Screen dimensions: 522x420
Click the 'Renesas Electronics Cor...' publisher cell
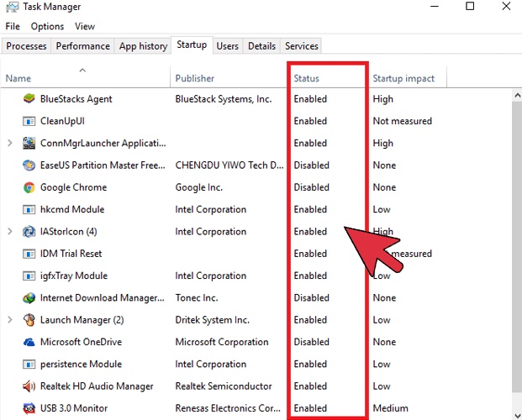(228, 408)
